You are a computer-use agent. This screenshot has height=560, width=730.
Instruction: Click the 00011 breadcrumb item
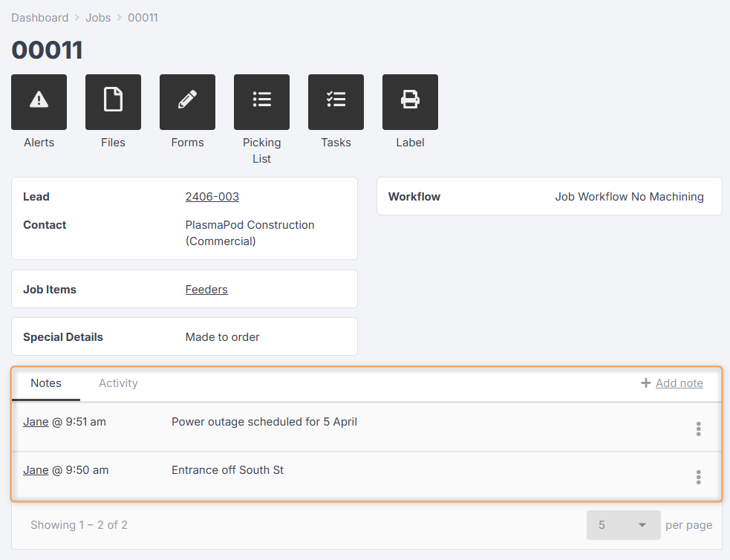(143, 18)
